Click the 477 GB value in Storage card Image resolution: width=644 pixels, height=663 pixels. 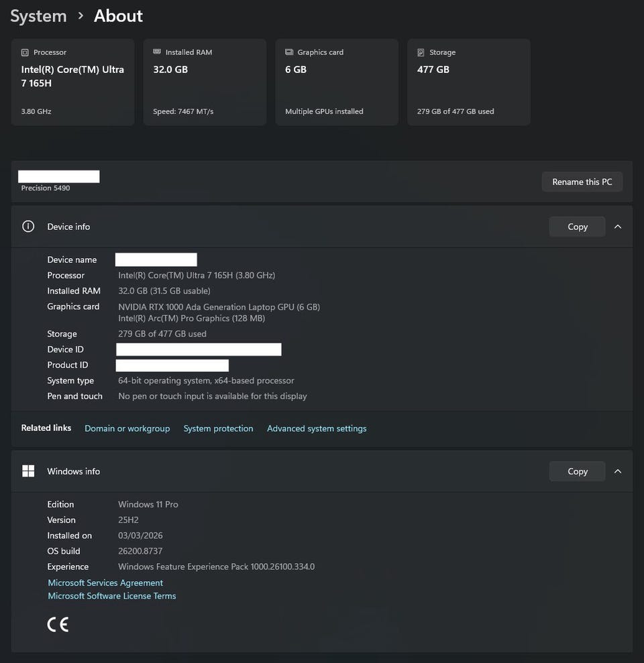(x=433, y=69)
